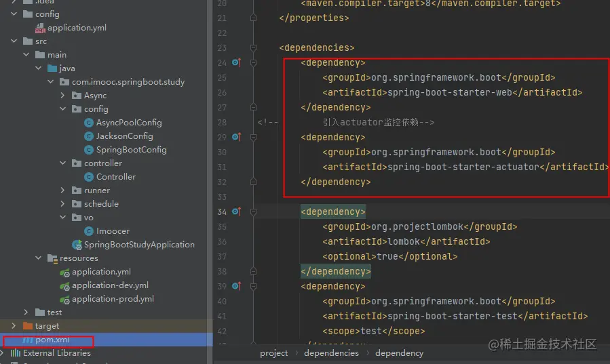Collapse the root config folder

coord(14,14)
